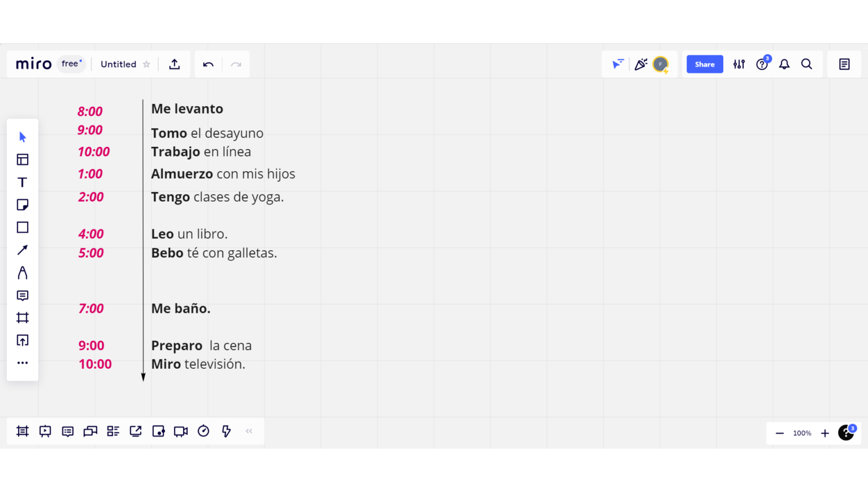Image resolution: width=868 pixels, height=488 pixels.
Task: Open the board Search
Action: (807, 64)
